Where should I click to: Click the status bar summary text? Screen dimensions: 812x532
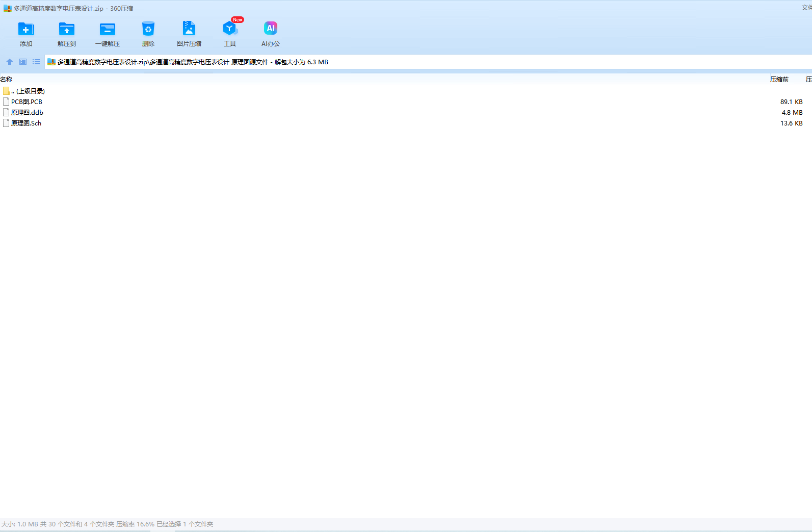107,524
